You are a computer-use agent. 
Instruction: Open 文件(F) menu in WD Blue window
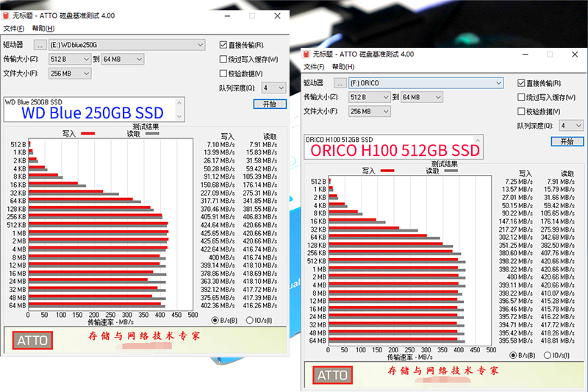click(13, 29)
